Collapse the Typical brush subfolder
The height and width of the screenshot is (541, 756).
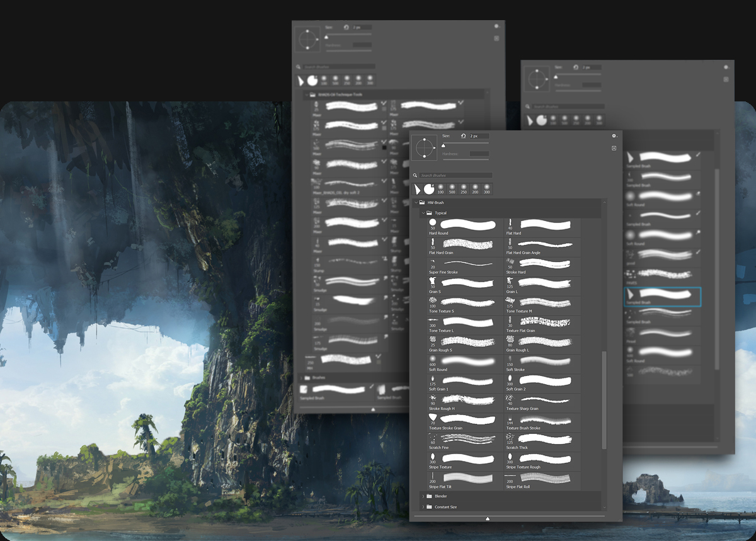click(x=423, y=213)
